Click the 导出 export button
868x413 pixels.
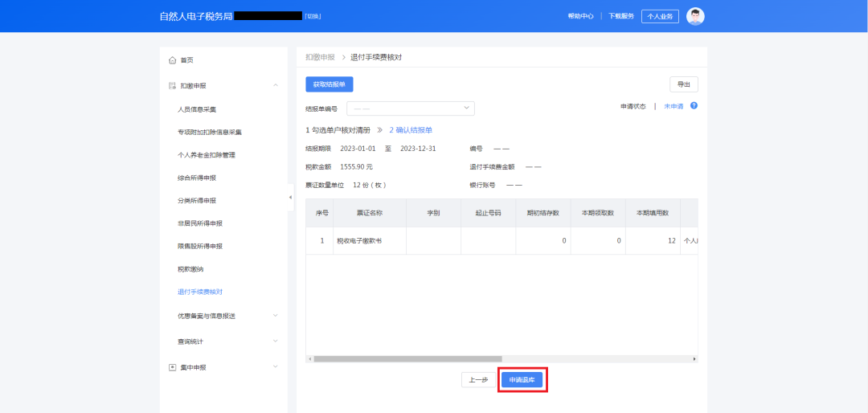click(683, 84)
